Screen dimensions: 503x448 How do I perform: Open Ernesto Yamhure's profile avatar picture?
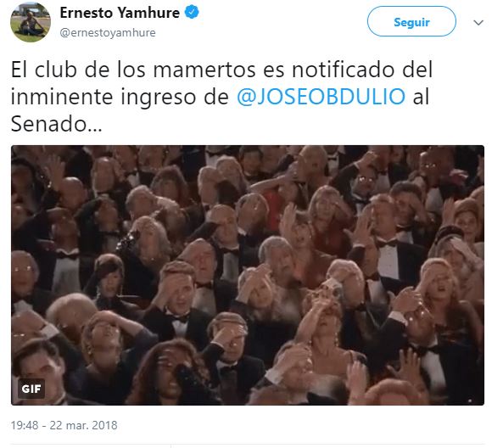[x=31, y=22]
